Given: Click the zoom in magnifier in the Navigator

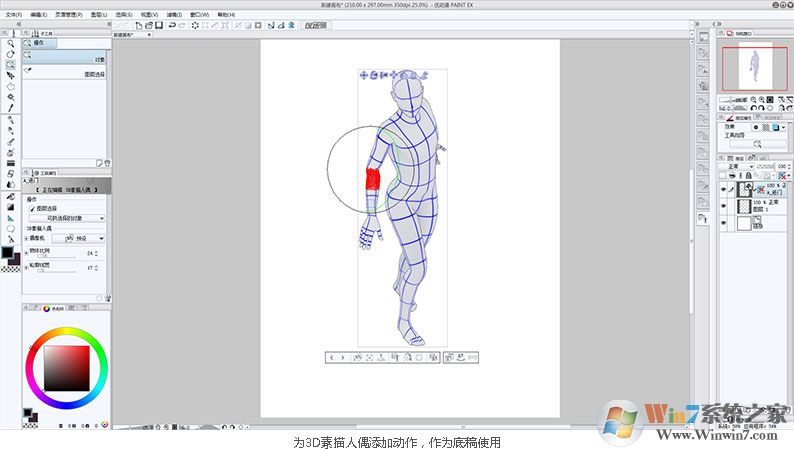Looking at the screenshot, I should click(762, 100).
